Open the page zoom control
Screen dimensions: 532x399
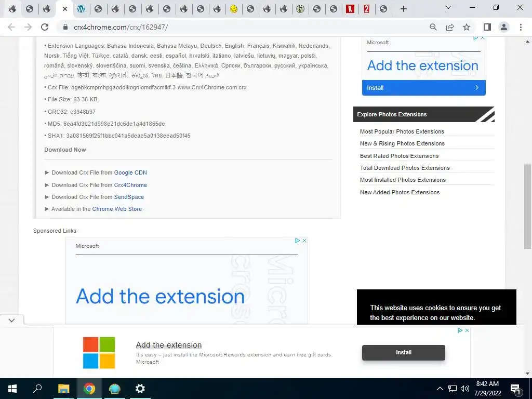tap(433, 27)
